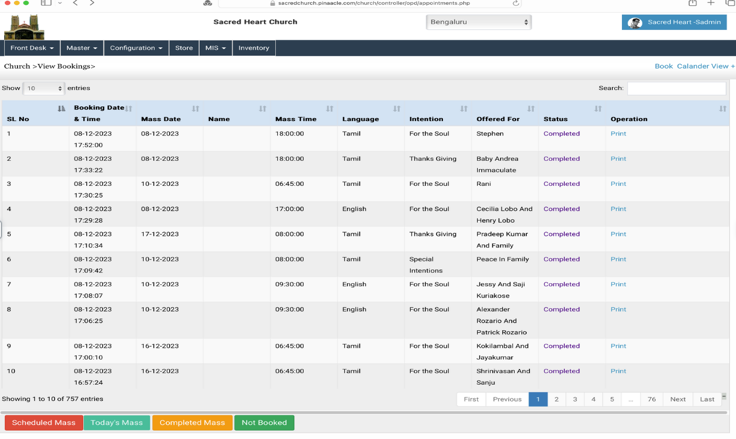Go to pagination page 5

[x=612, y=400]
